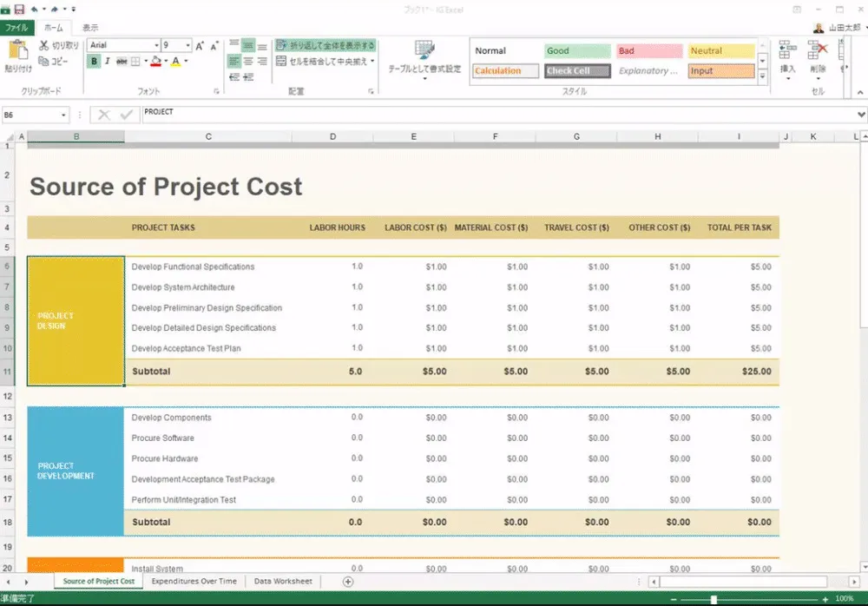Open the Arial font name dropdown
The height and width of the screenshot is (606, 868).
point(156,45)
